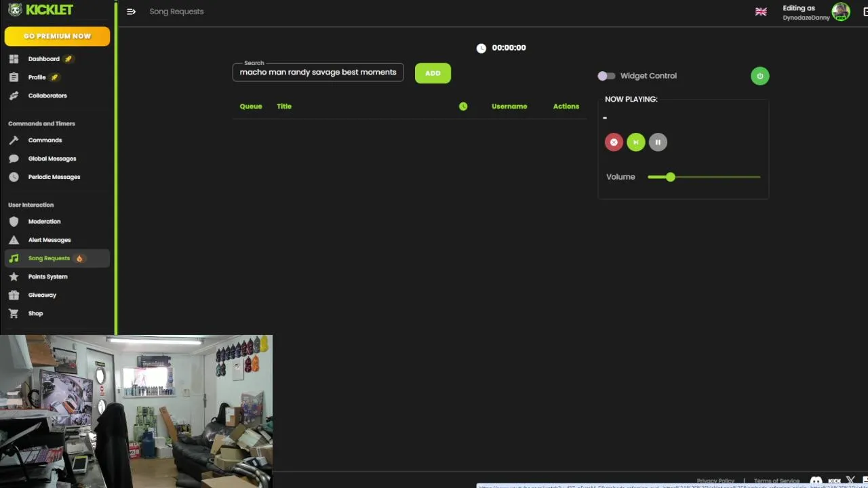Change language via the UK flag
Screen dimensions: 868x488
pos(761,12)
